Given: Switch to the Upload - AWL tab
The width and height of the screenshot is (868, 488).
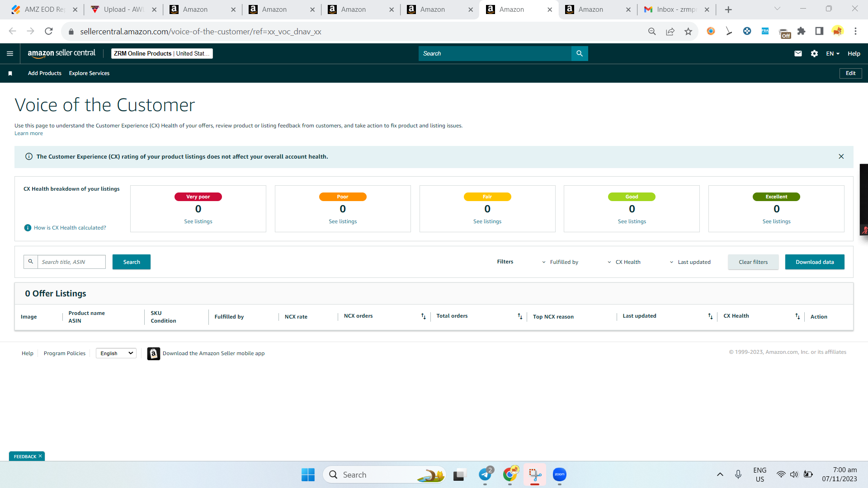Looking at the screenshot, I should tap(123, 9).
